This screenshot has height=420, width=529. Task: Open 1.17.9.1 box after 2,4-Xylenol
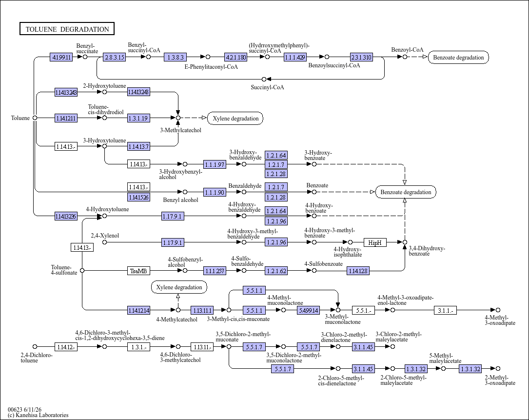[x=173, y=242]
